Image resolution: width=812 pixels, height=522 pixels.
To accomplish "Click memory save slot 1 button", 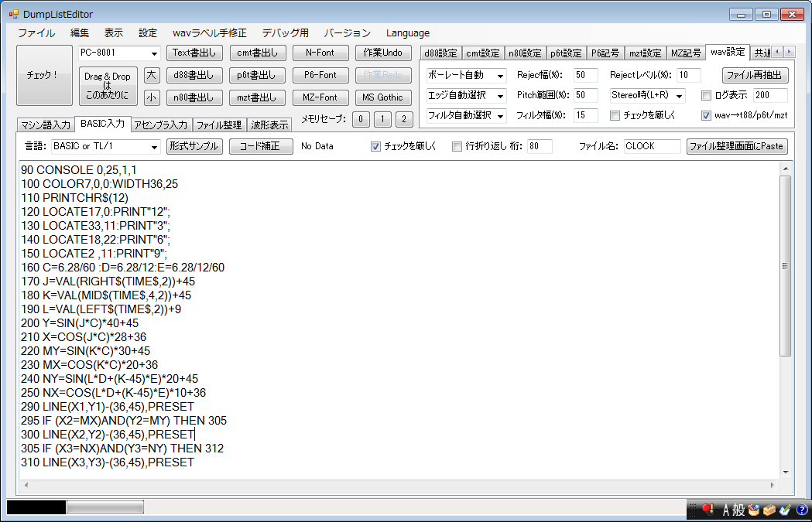I will (x=382, y=119).
